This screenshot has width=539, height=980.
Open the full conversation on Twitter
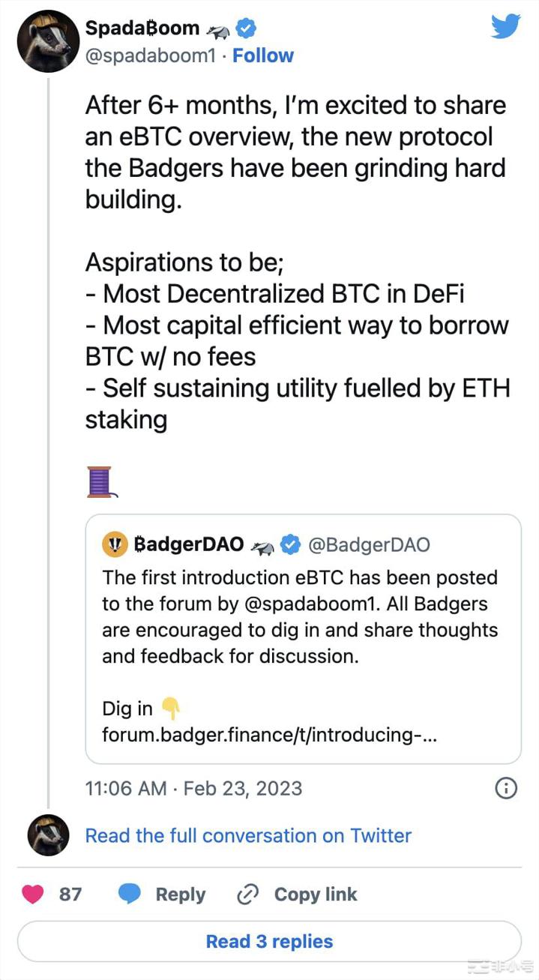click(247, 835)
